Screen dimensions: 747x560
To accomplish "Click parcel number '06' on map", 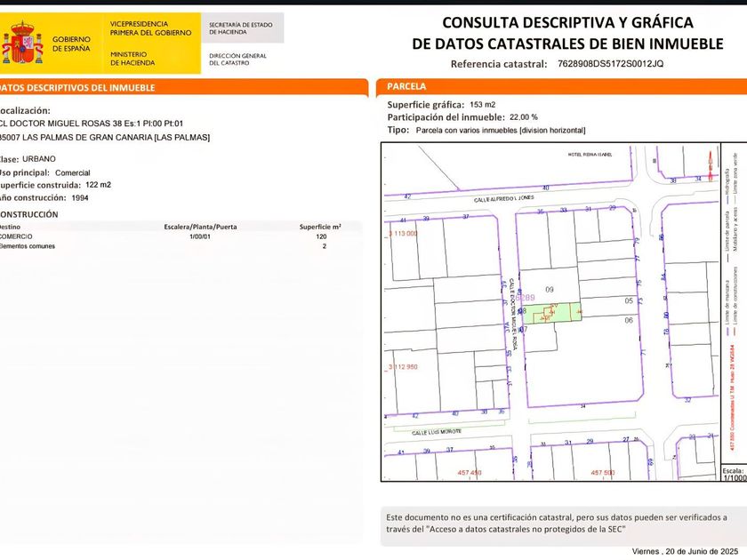I will 629,321.
